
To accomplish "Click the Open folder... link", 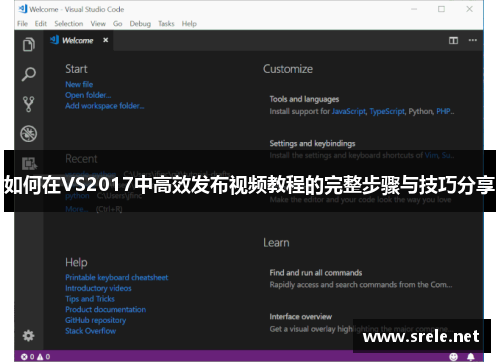I will pos(88,95).
